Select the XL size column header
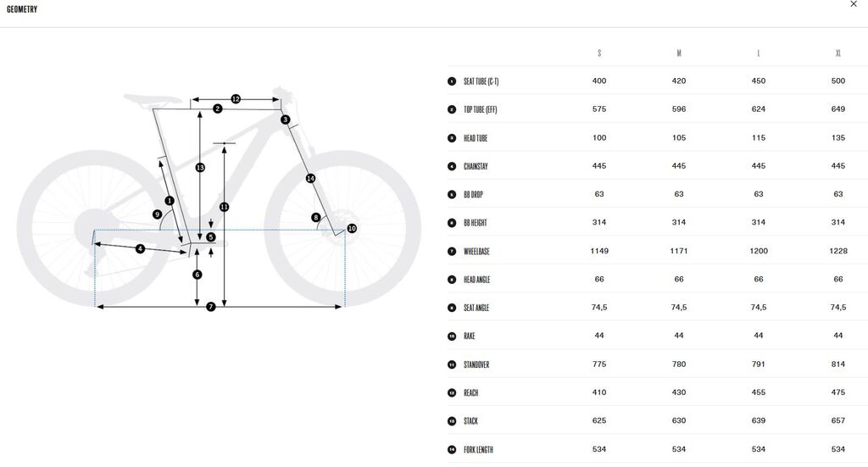 pyautogui.click(x=837, y=53)
